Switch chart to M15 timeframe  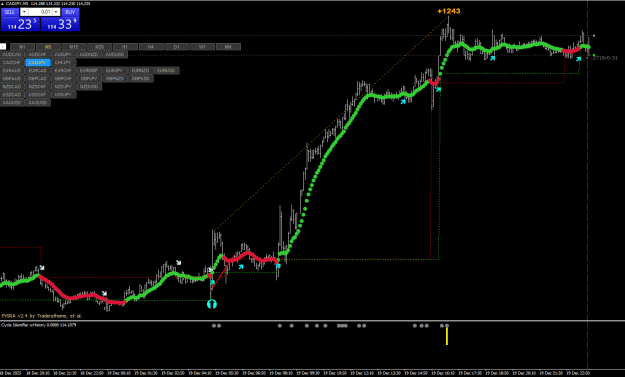(74, 47)
